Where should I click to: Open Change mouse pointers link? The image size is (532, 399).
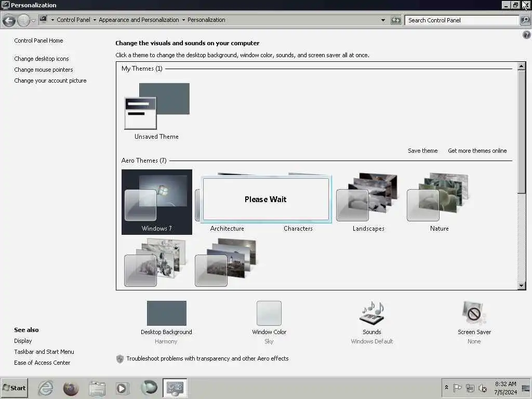point(44,70)
